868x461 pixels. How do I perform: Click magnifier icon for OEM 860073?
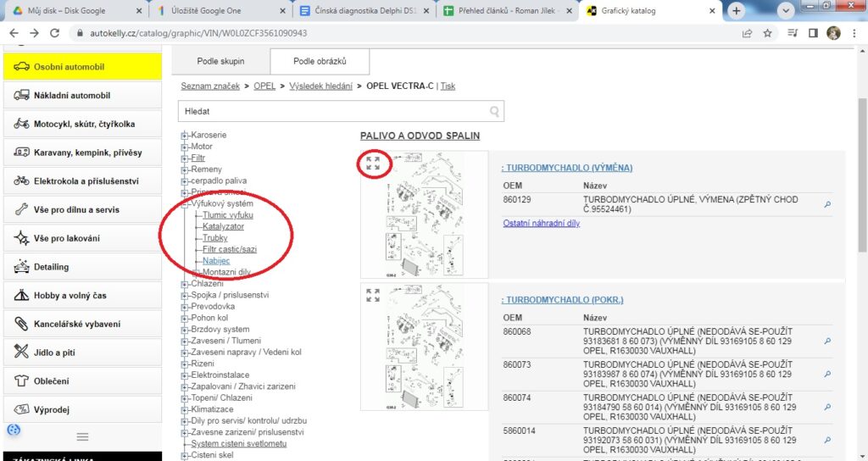[827, 374]
